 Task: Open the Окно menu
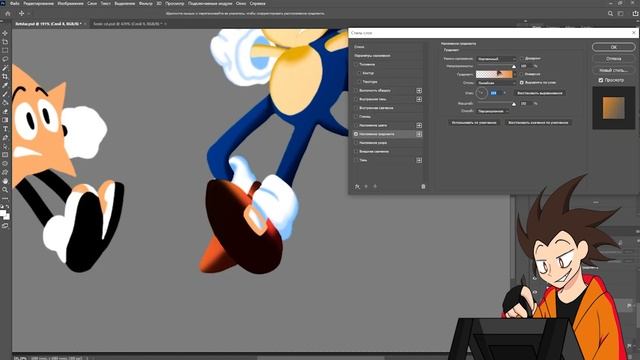(241, 3)
